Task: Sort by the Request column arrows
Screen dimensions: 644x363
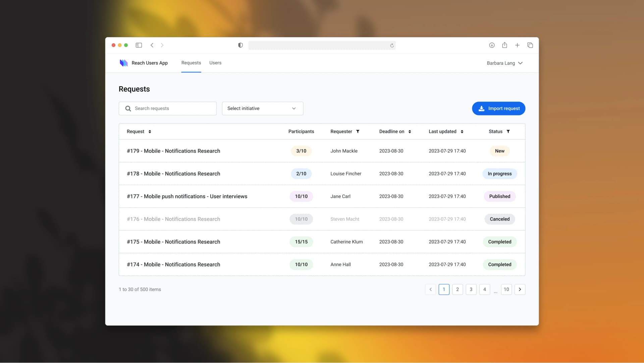Action: coord(150,132)
